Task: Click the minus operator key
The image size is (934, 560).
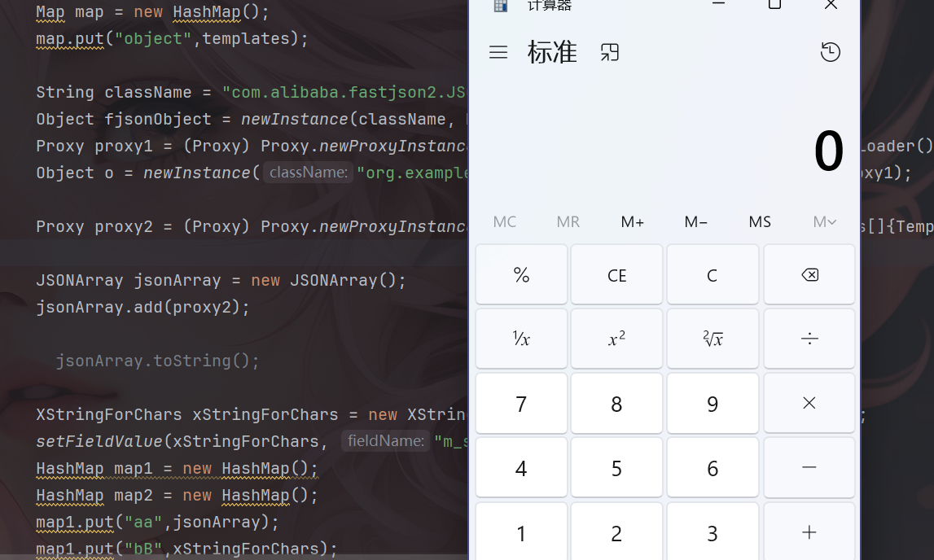Action: pyautogui.click(x=809, y=467)
